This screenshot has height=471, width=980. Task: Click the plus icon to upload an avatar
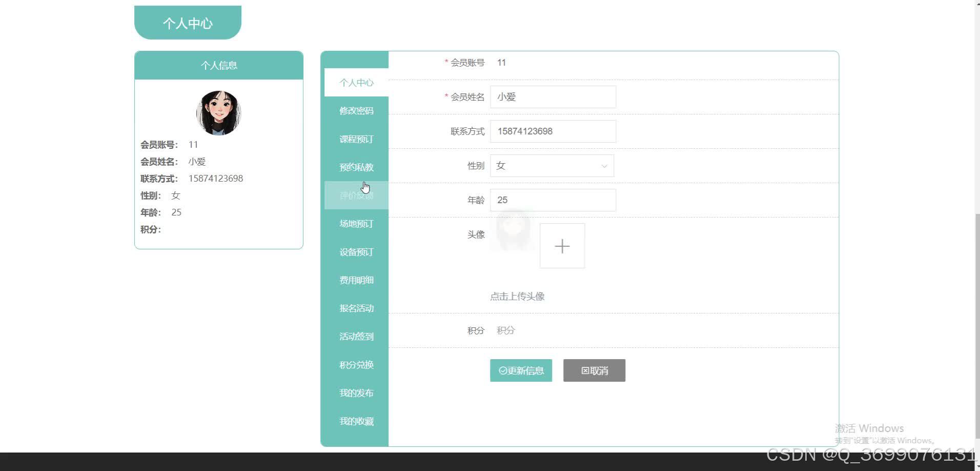562,246
